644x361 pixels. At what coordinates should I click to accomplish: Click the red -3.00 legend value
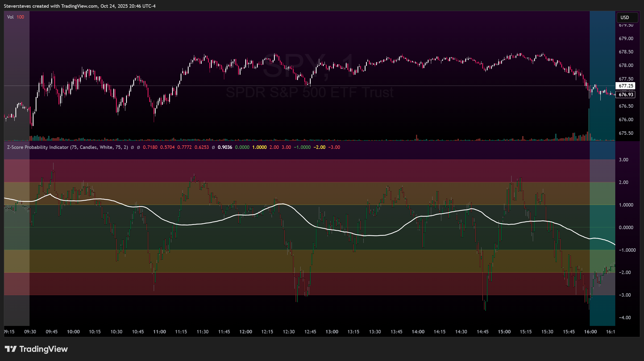[x=334, y=147]
